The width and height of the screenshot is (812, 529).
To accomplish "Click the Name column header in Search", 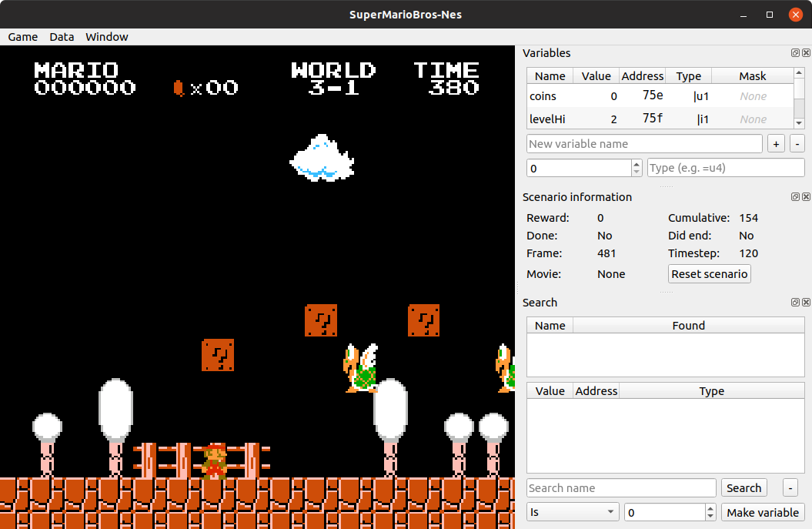I will coord(550,326).
